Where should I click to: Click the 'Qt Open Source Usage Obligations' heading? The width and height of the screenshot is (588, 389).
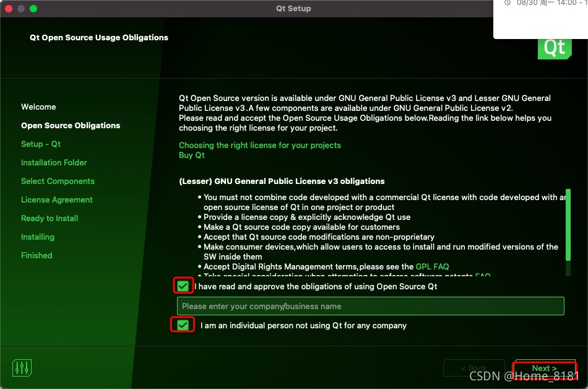pyautogui.click(x=99, y=38)
